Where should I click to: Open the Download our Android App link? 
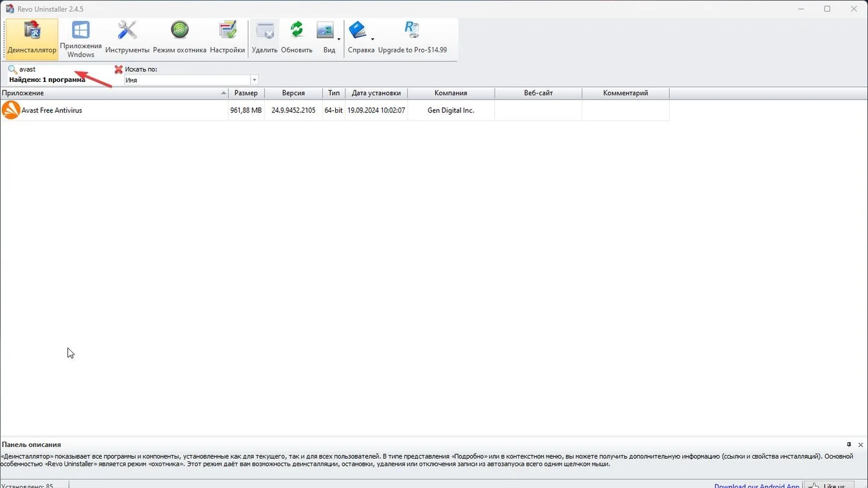pyautogui.click(x=757, y=485)
